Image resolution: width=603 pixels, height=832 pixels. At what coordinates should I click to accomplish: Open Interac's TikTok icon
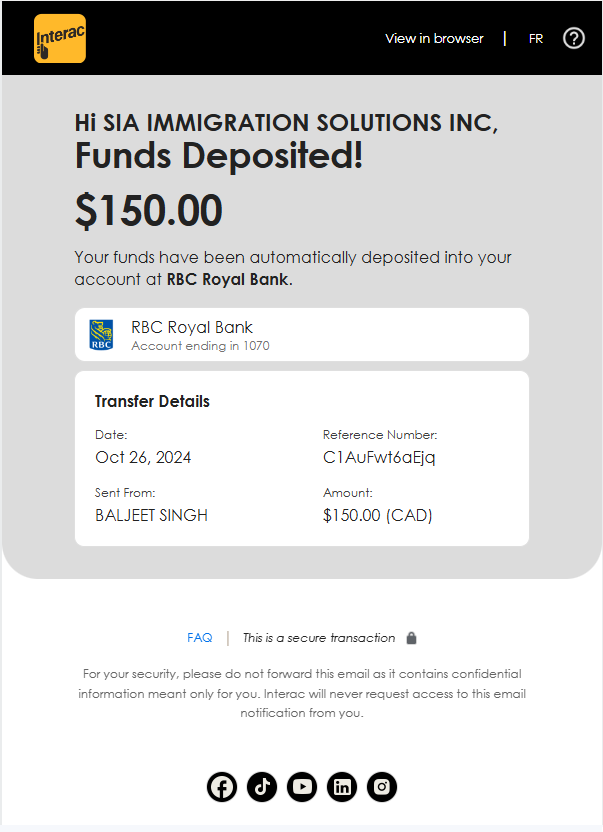[262, 787]
